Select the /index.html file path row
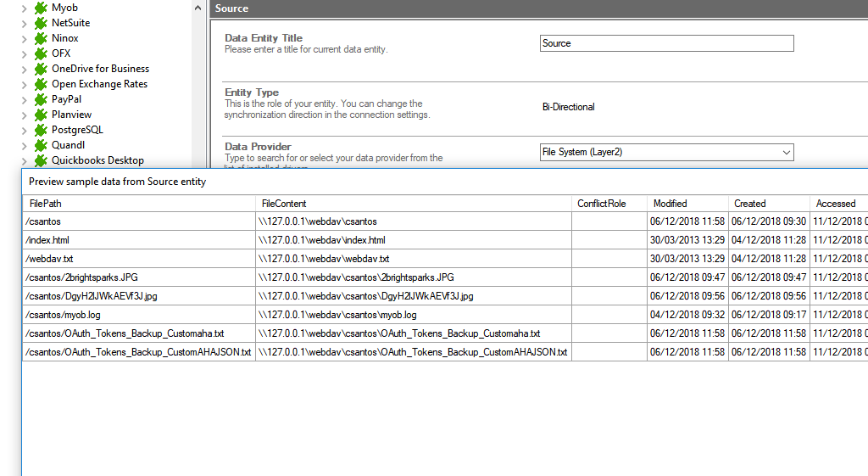The width and height of the screenshot is (868, 476). 139,240
